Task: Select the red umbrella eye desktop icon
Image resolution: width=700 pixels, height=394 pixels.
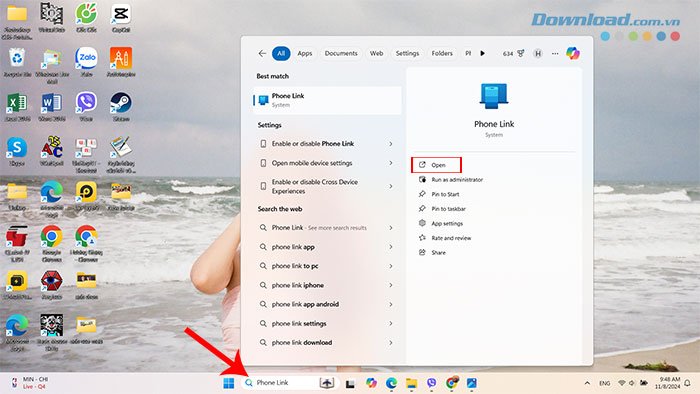Action: (x=52, y=285)
